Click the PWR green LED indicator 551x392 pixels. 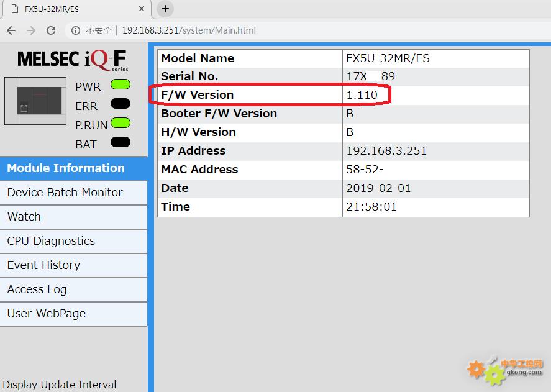coord(121,84)
